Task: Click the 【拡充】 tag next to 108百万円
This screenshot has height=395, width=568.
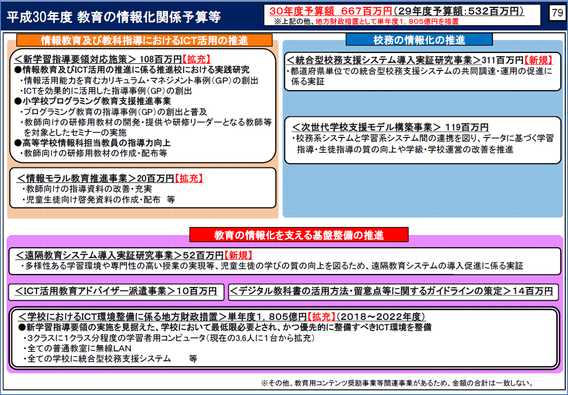Action: pyautogui.click(x=196, y=59)
